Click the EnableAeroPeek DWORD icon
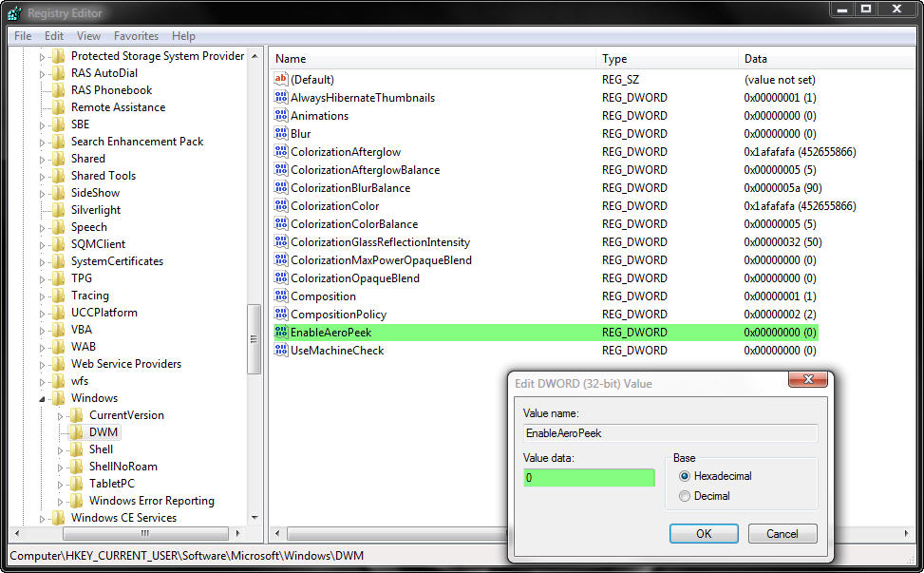924x573 pixels. [281, 332]
